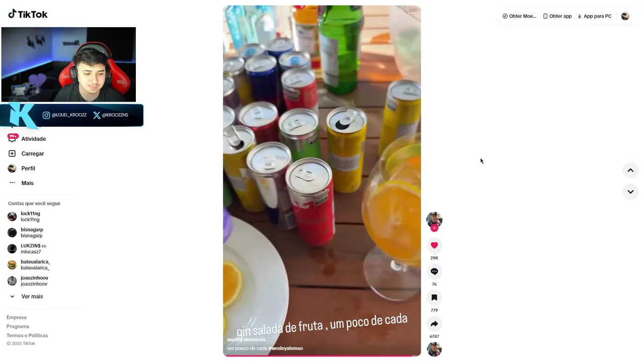Open the creator's avatar beside the video
This screenshot has height=362, width=644.
click(x=434, y=220)
